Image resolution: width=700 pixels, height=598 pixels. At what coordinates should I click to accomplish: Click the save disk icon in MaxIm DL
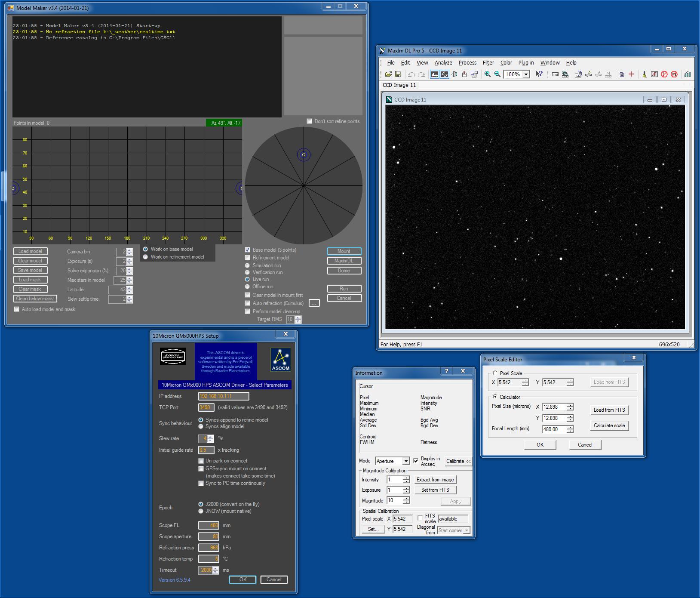398,74
